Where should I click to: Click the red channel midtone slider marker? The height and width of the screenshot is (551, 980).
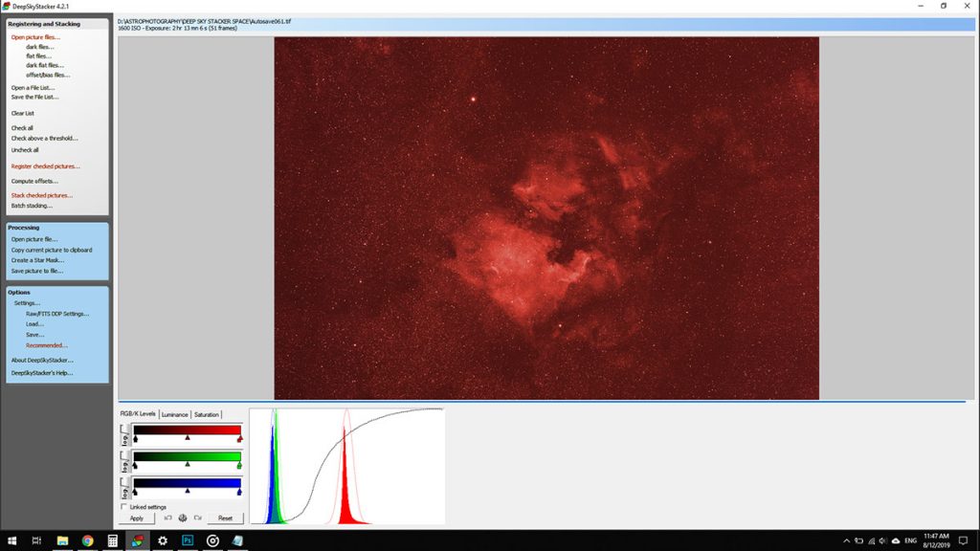(x=188, y=437)
